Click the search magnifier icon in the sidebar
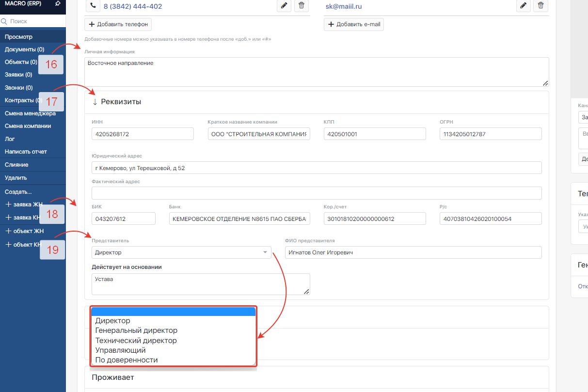 tap(4, 21)
